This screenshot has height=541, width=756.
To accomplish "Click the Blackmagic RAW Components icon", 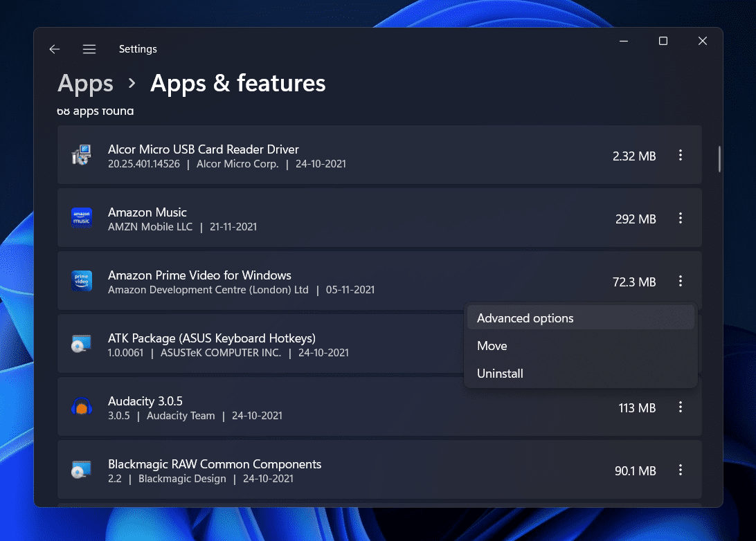I will click(82, 470).
